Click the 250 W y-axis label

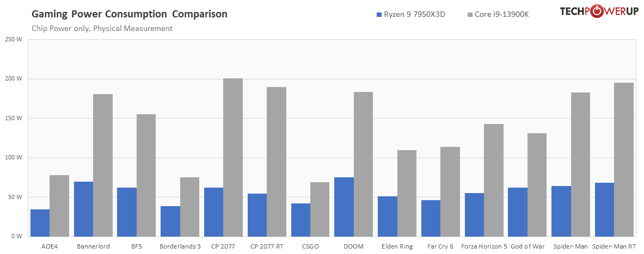click(x=14, y=40)
